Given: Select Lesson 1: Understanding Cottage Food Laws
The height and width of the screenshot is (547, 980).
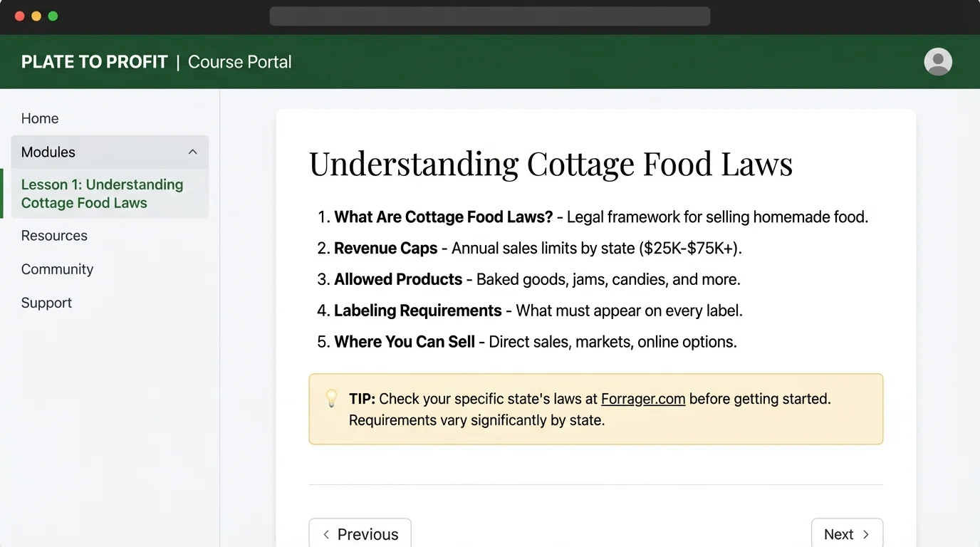Looking at the screenshot, I should point(102,193).
